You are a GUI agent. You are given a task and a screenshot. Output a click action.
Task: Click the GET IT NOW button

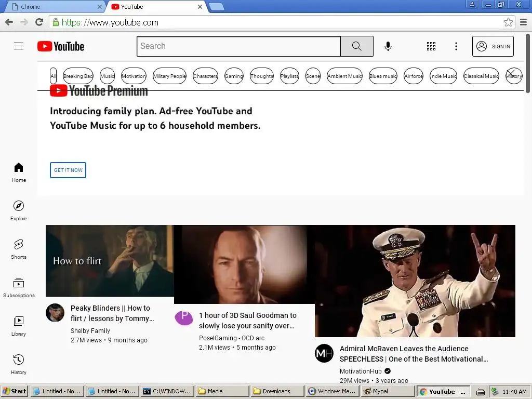[x=68, y=170]
